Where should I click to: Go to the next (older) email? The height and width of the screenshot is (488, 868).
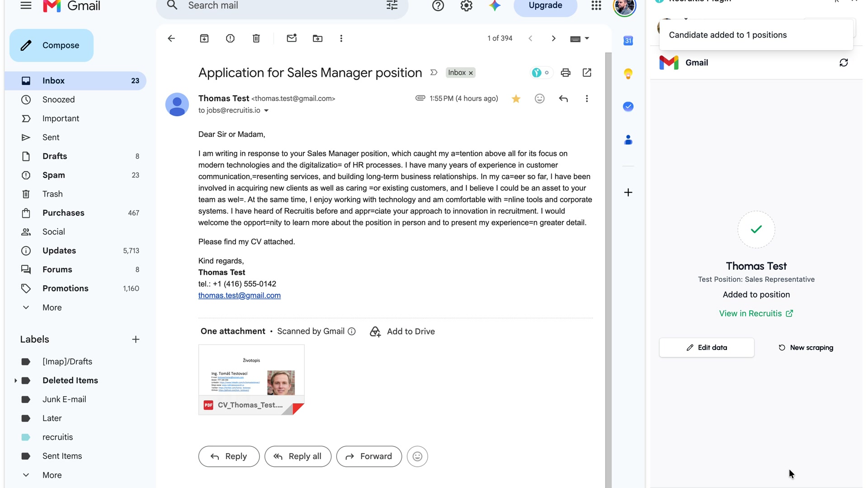point(554,38)
